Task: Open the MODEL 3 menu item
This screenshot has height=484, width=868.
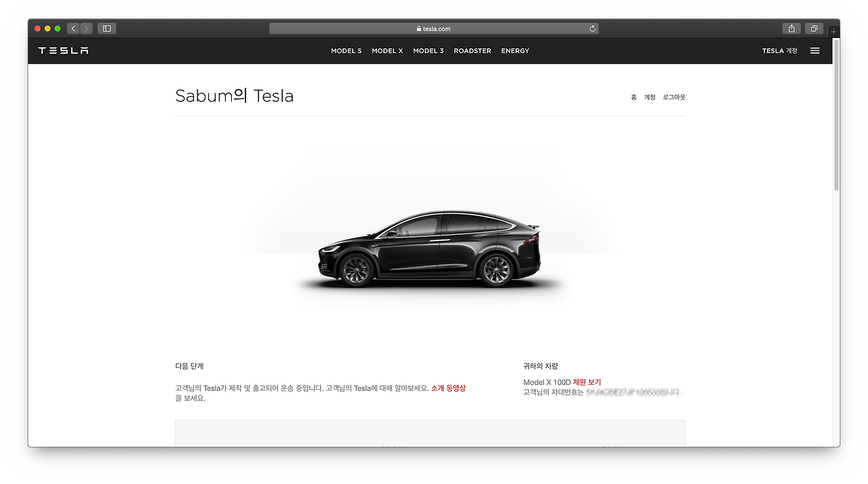Action: pyautogui.click(x=429, y=51)
